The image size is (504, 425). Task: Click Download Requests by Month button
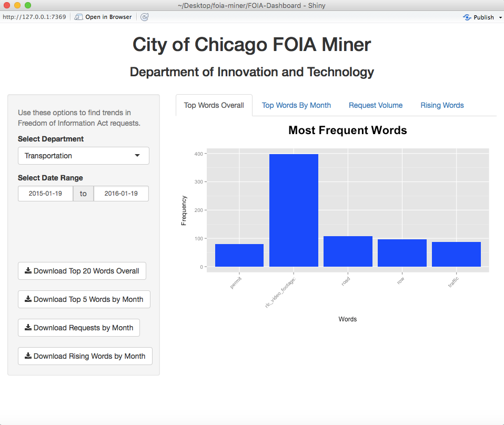(79, 328)
